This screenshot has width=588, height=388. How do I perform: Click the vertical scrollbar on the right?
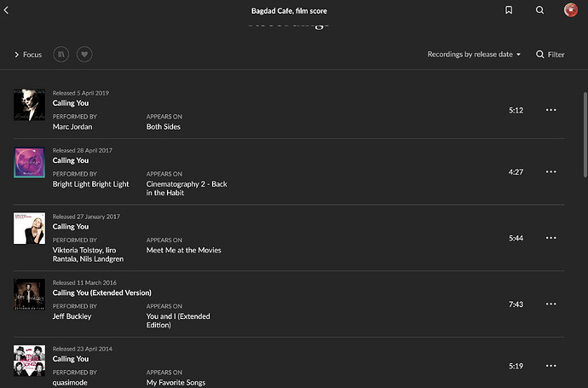click(584, 171)
